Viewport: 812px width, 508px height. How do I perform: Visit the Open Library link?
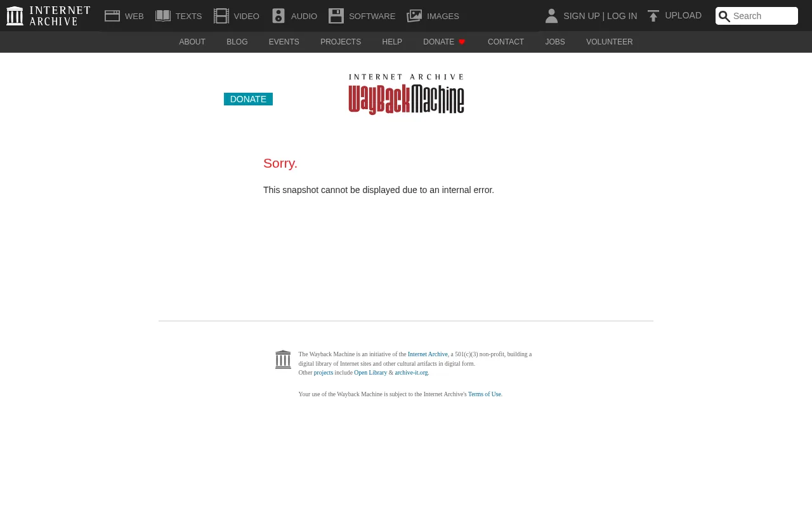(370, 373)
